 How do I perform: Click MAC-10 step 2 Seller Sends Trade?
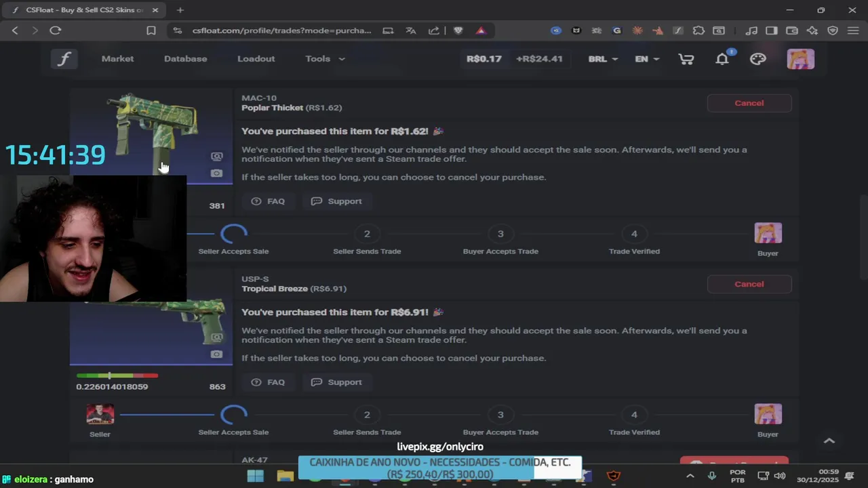point(367,234)
